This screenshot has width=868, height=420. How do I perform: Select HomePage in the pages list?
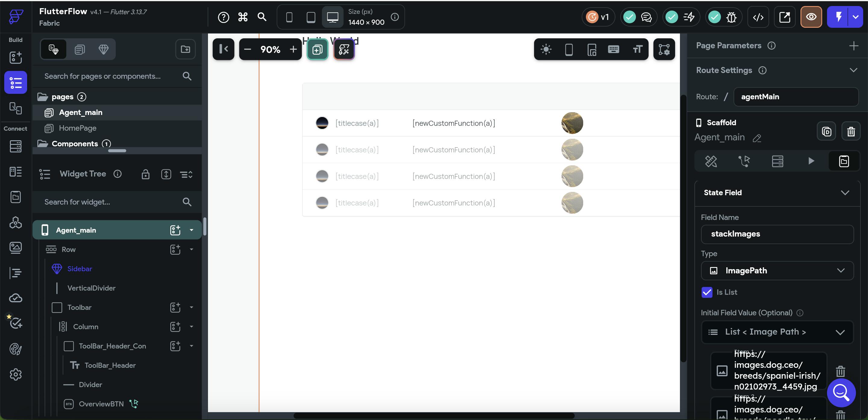(x=77, y=128)
